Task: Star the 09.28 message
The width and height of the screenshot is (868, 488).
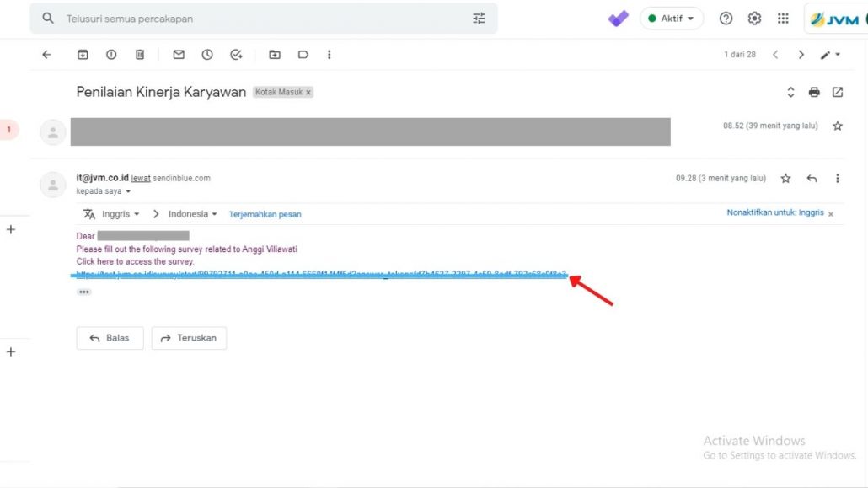Action: [x=785, y=178]
